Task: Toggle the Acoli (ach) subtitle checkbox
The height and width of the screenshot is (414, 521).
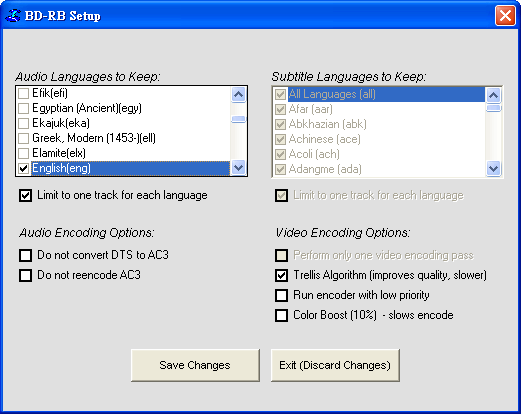Action: pos(280,154)
